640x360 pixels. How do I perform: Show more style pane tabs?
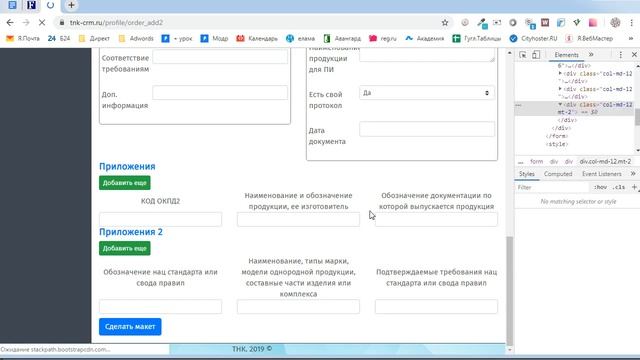point(633,174)
